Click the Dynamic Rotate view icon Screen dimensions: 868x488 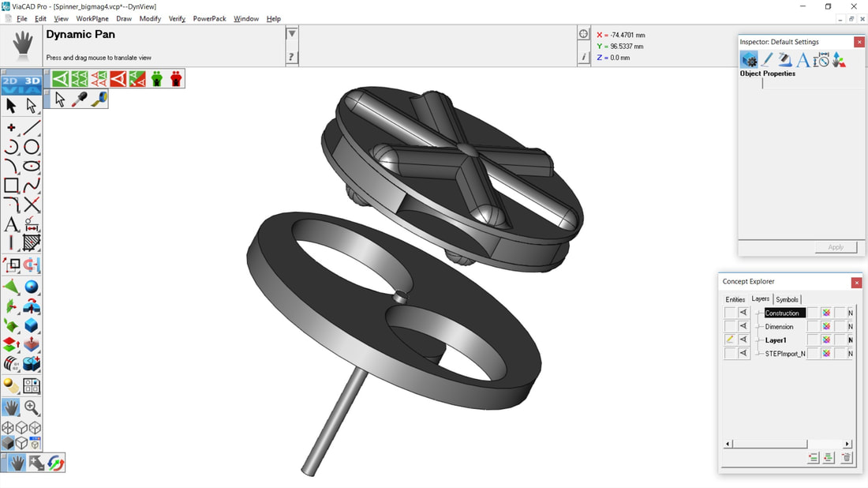coord(55,464)
